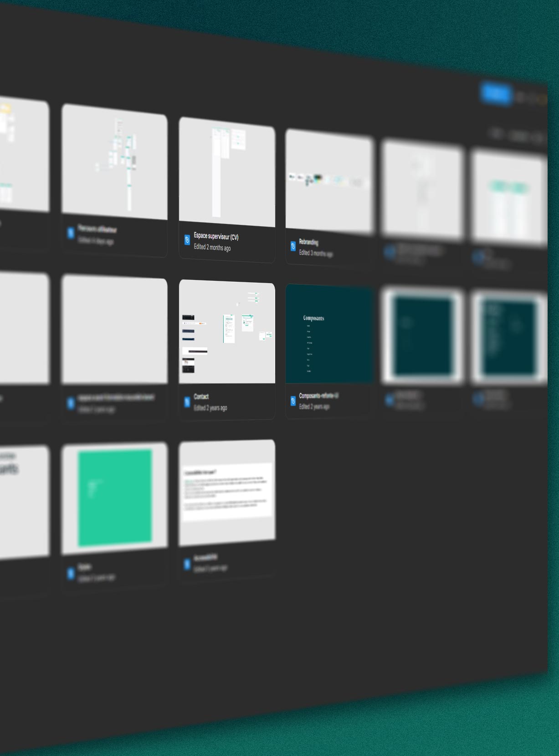Click the file icon in the blank-thumbnail card
Viewport: 559px width, 756px height.
coord(71,403)
